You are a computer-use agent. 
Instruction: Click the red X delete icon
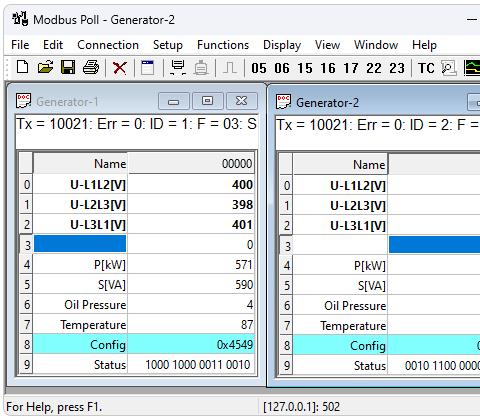tap(120, 68)
